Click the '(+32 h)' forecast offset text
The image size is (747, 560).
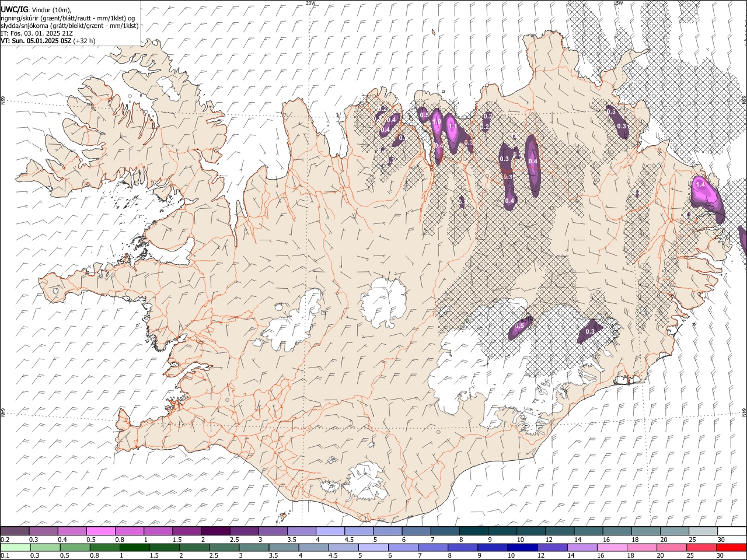[x=85, y=41]
